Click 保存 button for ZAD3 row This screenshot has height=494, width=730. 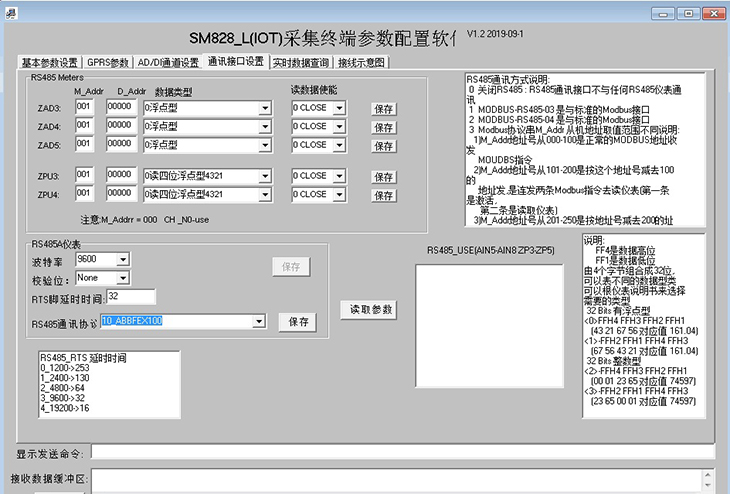(x=384, y=109)
